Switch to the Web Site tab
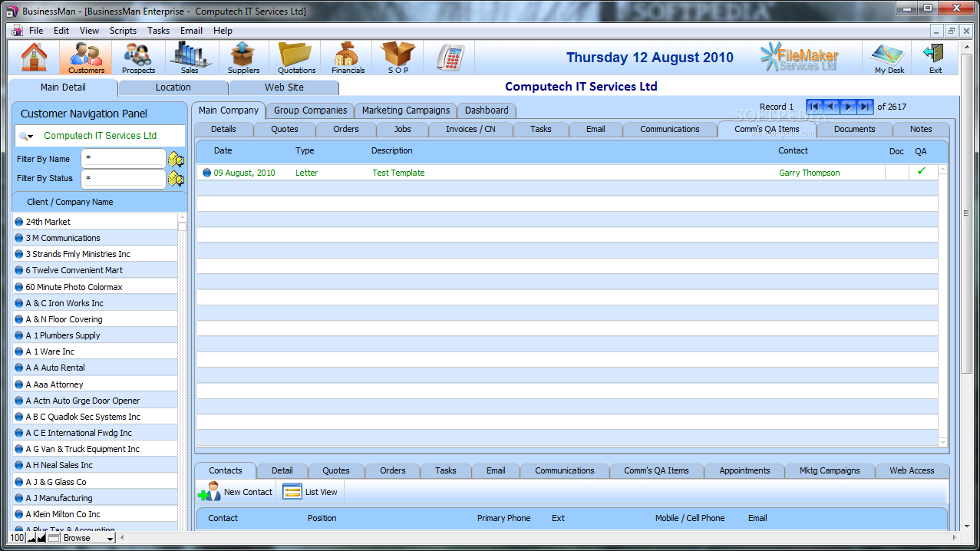The height and width of the screenshot is (551, 980). coord(284,87)
